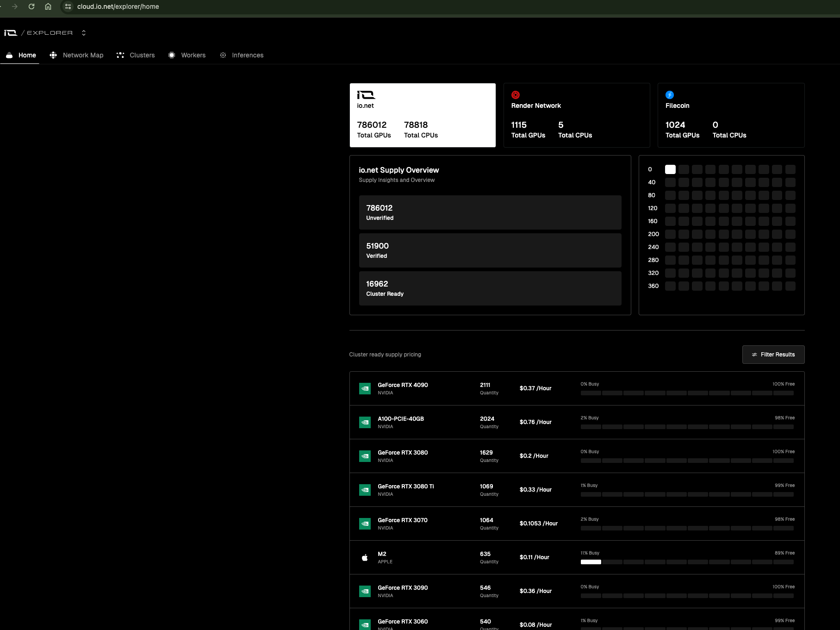Image resolution: width=840 pixels, height=630 pixels.
Task: Select the GeForce RTX 4090 name
Action: 403,385
